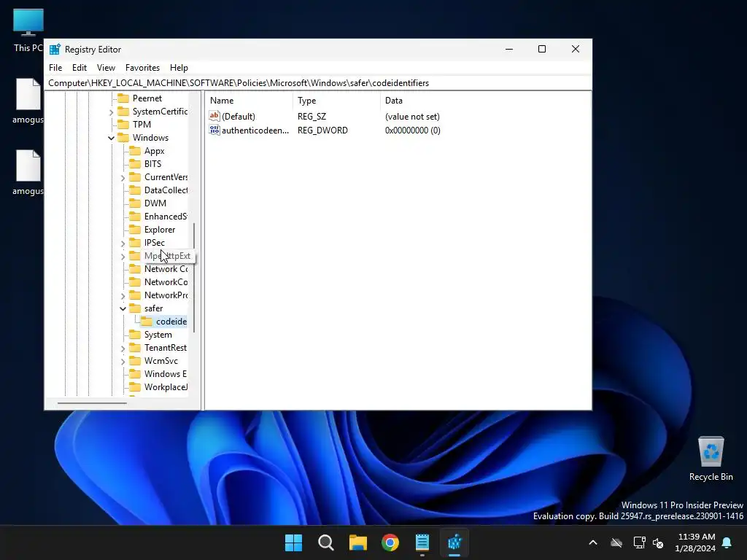Click the registry path address bar

pos(318,83)
